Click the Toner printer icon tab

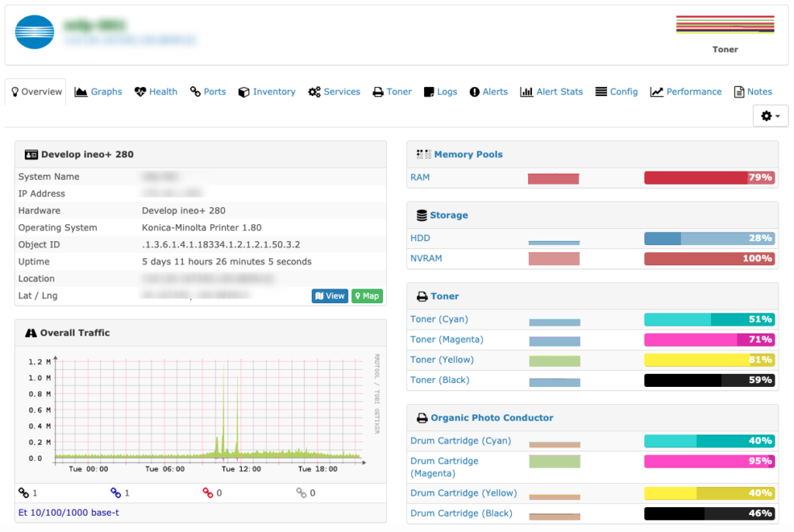click(392, 92)
